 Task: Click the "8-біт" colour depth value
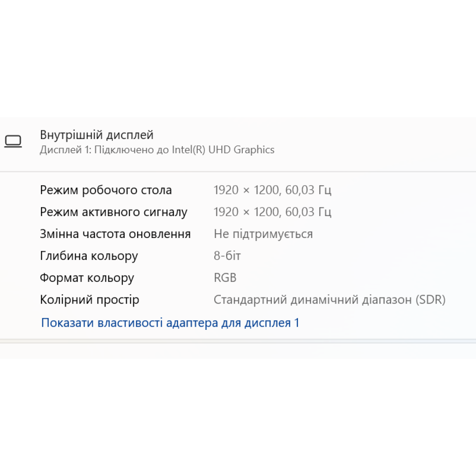[227, 256]
